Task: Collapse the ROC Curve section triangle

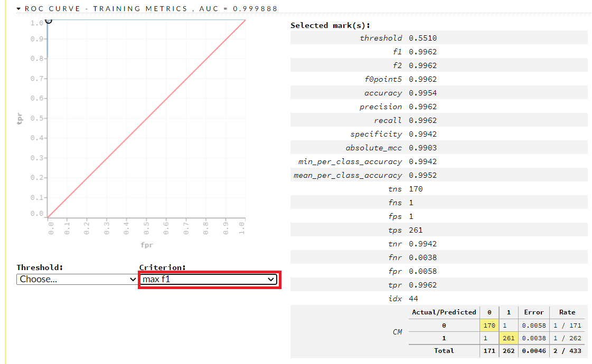Action: (19, 9)
